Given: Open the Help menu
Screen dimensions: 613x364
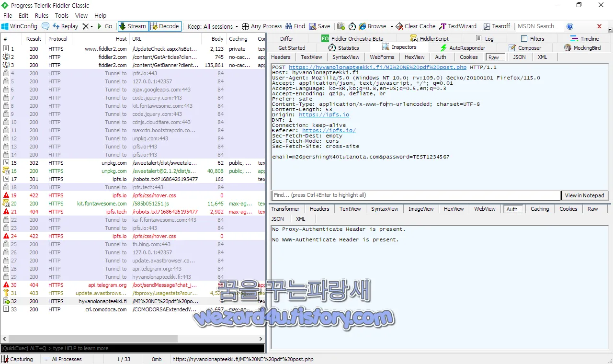Looking at the screenshot, I should tap(101, 16).
